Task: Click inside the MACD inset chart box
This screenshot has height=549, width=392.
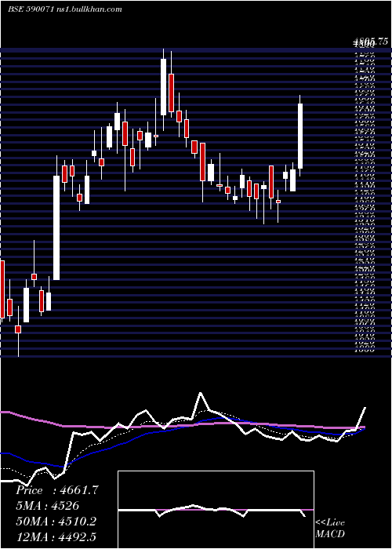Action: coord(216,510)
